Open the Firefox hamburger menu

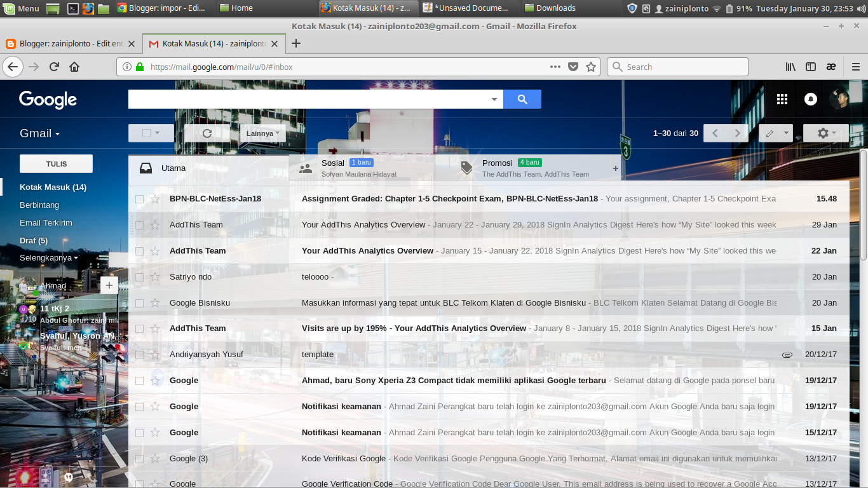pyautogui.click(x=856, y=67)
